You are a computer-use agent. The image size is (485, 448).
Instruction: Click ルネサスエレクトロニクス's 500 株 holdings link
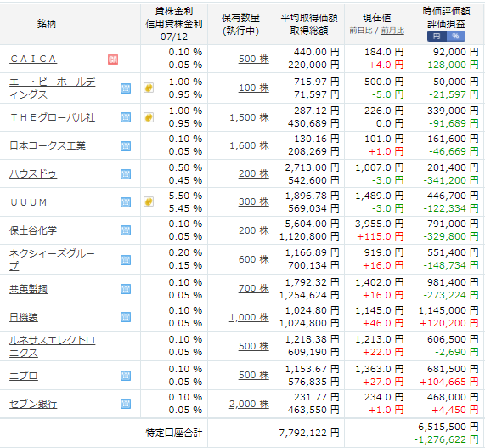(x=254, y=346)
